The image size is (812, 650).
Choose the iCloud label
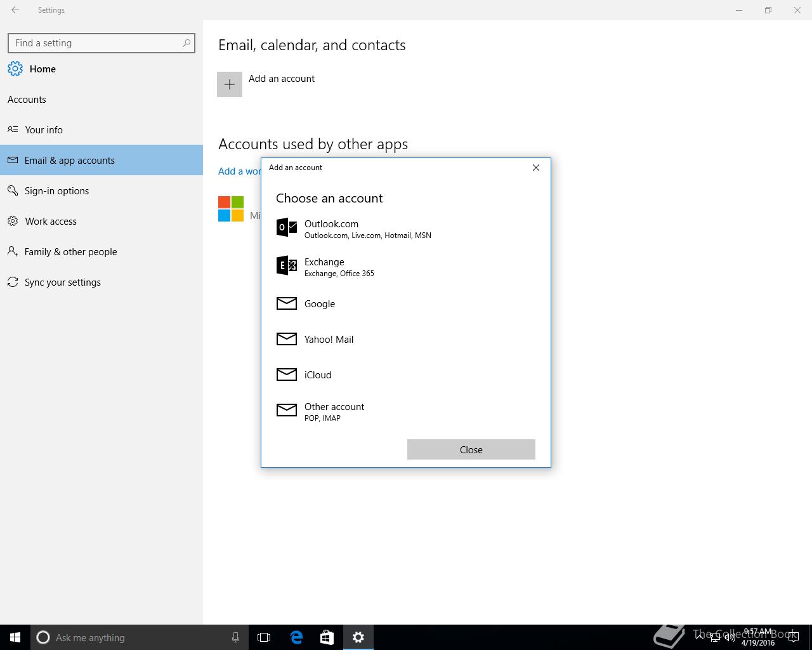click(x=318, y=375)
